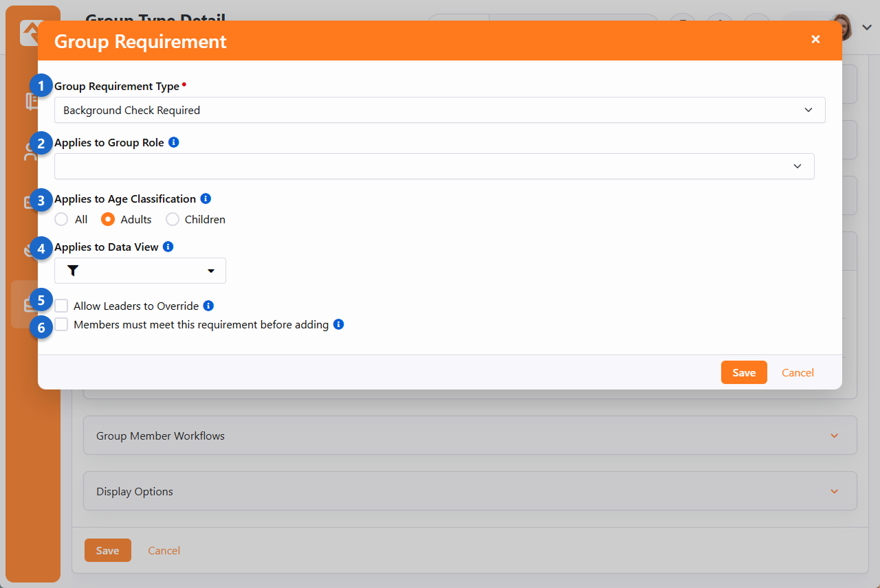
Task: Click info icon beside Applies to Data View
Action: 168,247
